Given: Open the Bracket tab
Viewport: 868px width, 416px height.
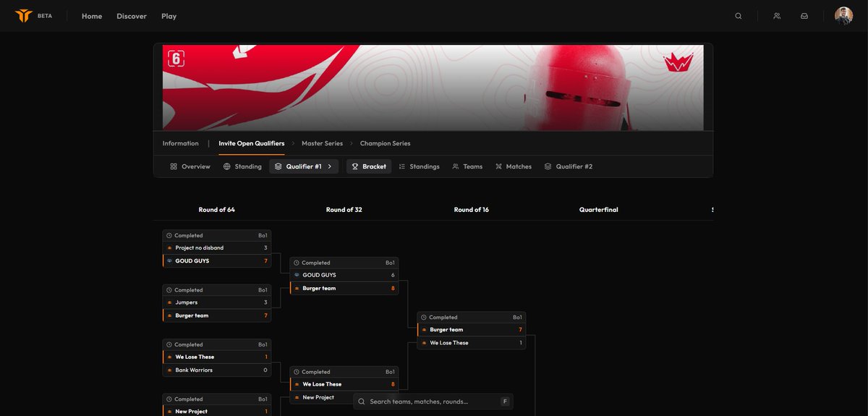Looking at the screenshot, I should pyautogui.click(x=369, y=166).
